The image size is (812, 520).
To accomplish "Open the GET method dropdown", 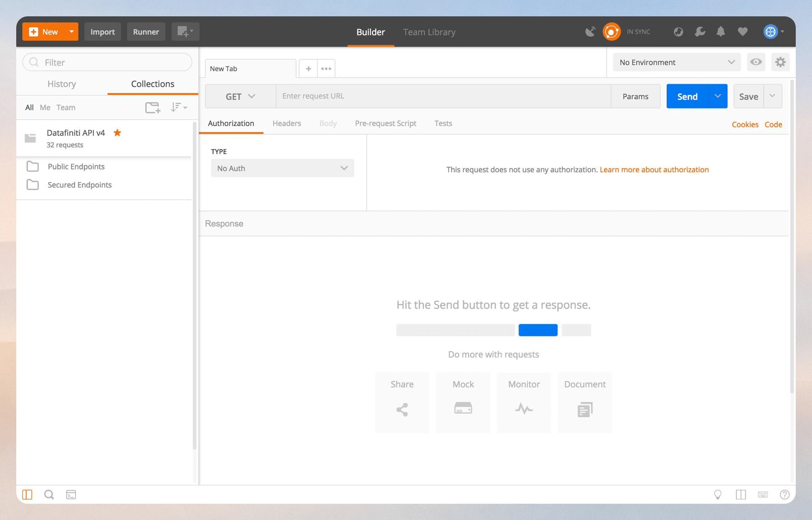I will click(240, 96).
